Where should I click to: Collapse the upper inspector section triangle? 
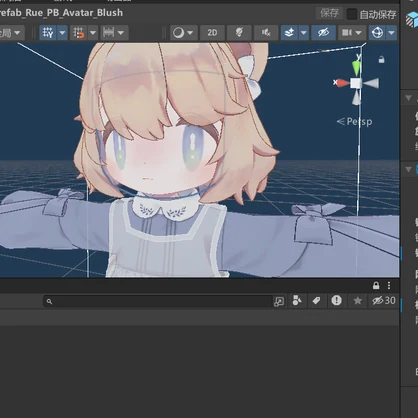(408, 98)
